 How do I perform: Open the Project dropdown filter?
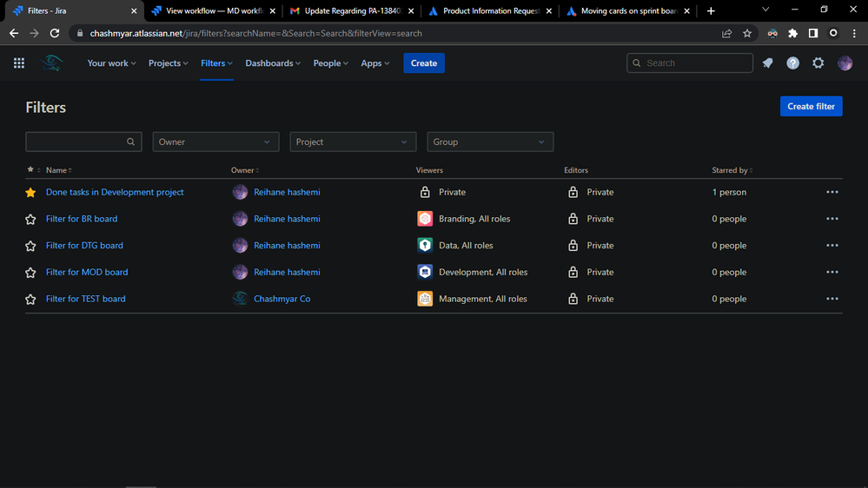[353, 142]
